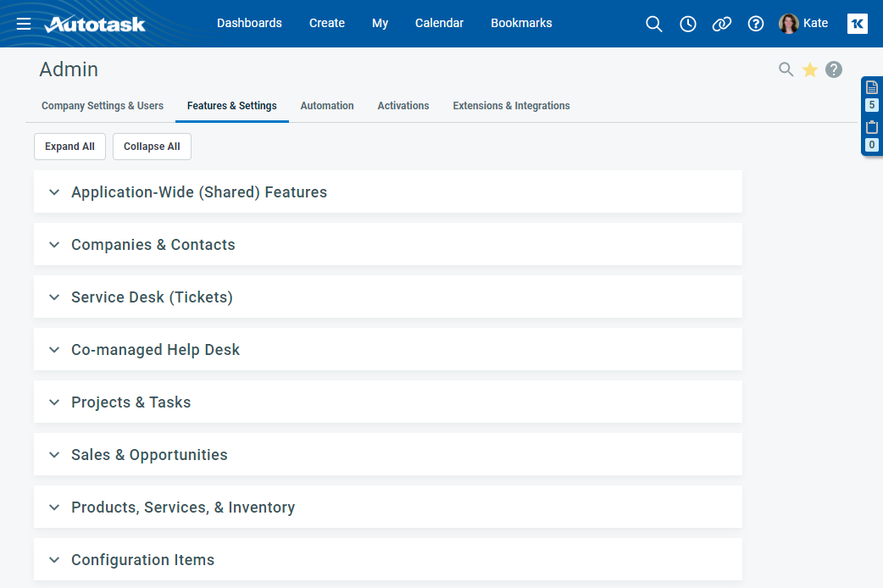Click Products, Services, & Inventory heading
The height and width of the screenshot is (588, 883).
click(183, 507)
